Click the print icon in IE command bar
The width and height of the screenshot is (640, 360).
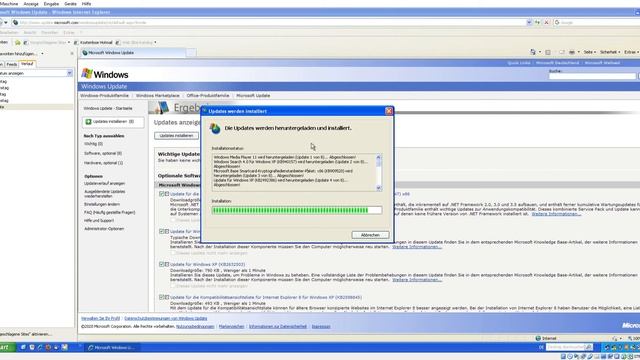coord(572,52)
